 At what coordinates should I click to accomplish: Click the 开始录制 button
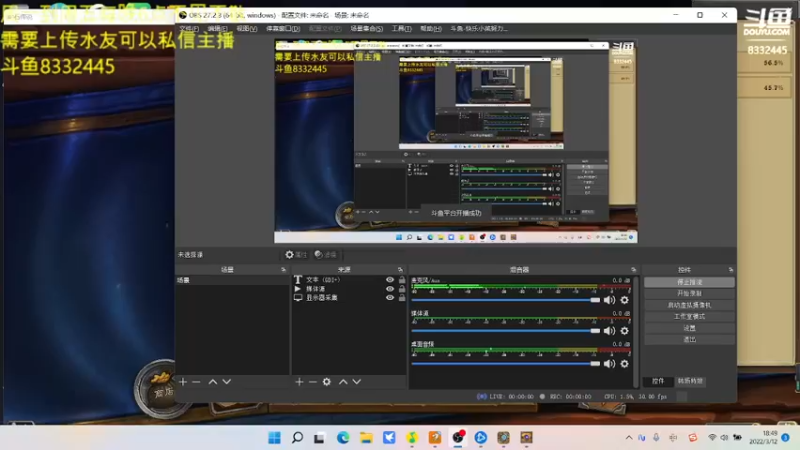tap(689, 293)
